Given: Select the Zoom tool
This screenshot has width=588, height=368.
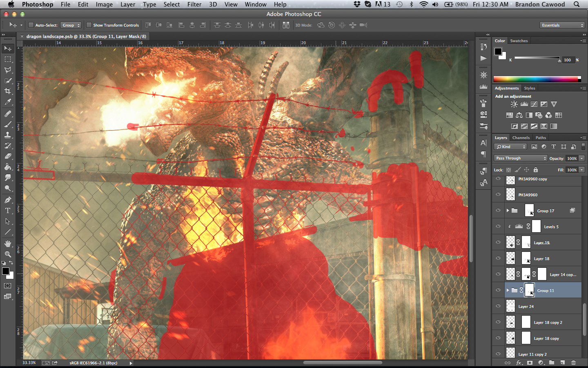Looking at the screenshot, I should (x=8, y=254).
